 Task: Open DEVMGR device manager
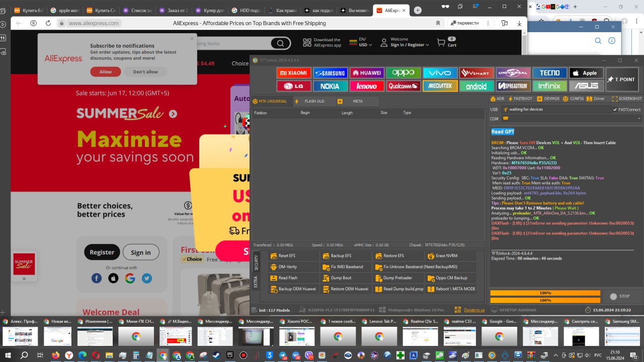click(548, 99)
